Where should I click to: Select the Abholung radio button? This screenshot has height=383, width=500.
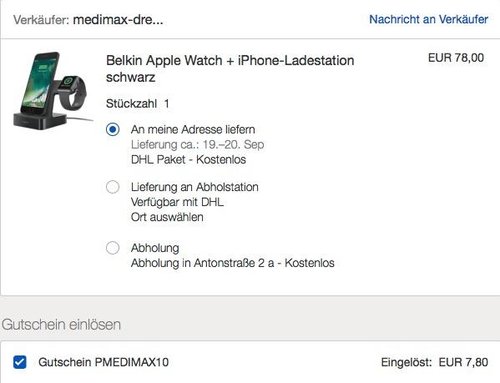[113, 248]
